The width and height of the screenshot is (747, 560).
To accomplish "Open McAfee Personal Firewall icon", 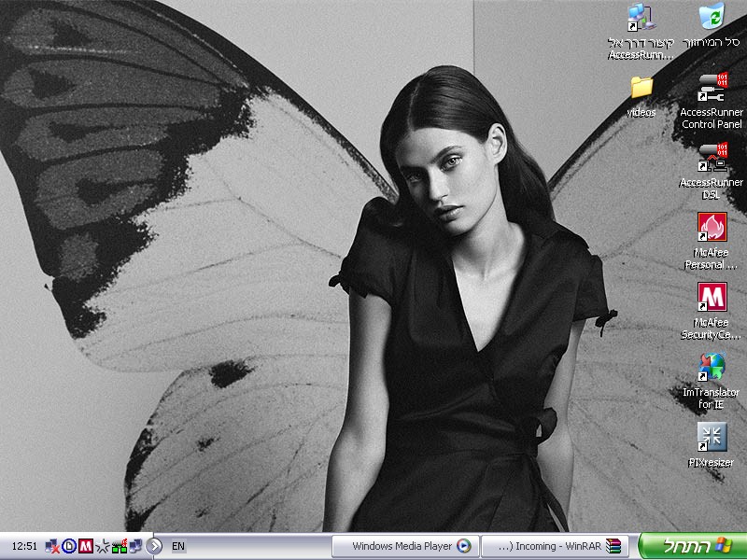I will point(712,228).
